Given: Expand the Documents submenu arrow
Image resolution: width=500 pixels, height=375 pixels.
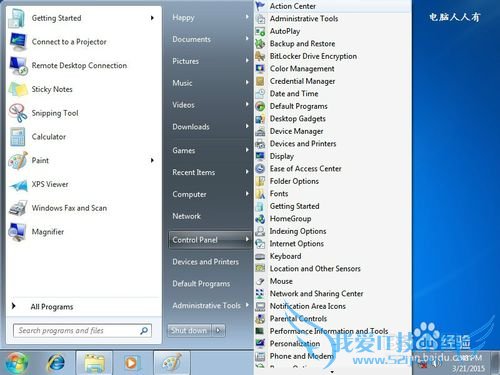Looking at the screenshot, I should (x=247, y=39).
